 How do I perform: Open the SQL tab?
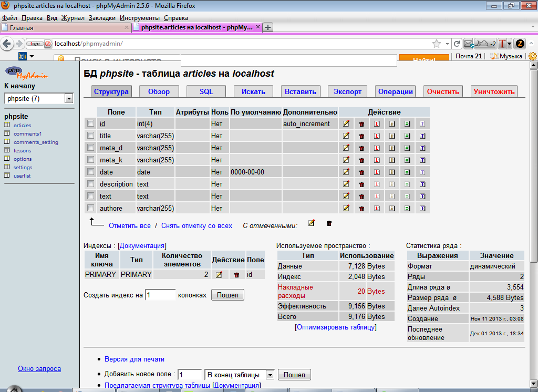206,91
